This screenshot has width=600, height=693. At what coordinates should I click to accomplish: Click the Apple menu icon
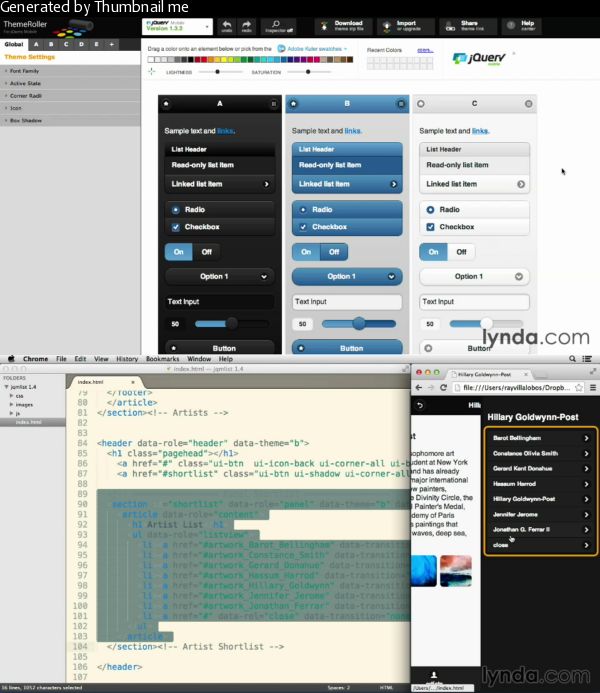pyautogui.click(x=11, y=359)
